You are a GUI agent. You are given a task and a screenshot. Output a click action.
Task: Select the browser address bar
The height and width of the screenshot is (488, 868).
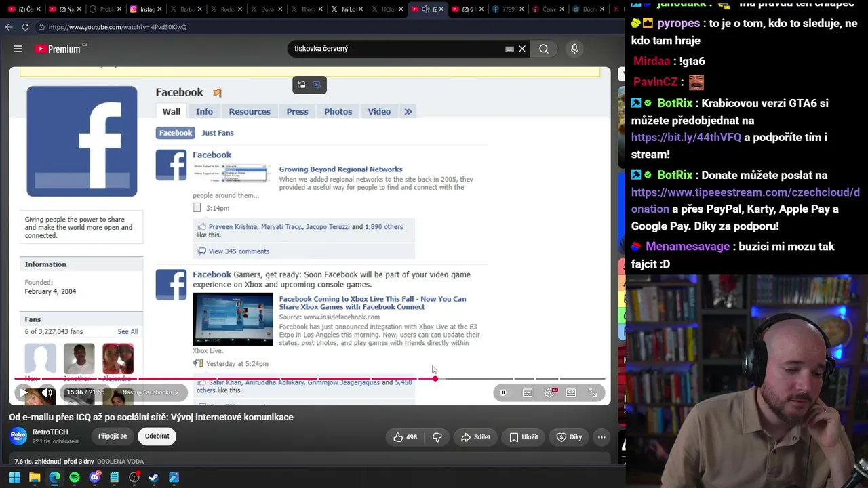coord(329,27)
